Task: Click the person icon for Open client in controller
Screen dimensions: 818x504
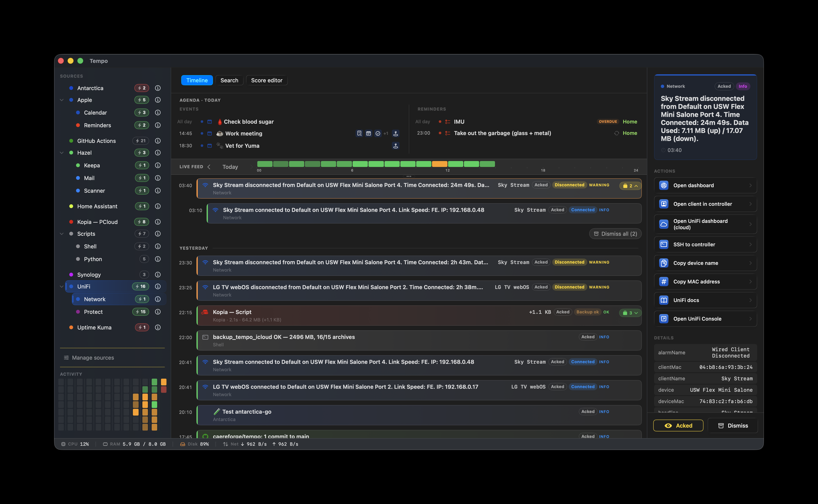Action: pos(664,204)
